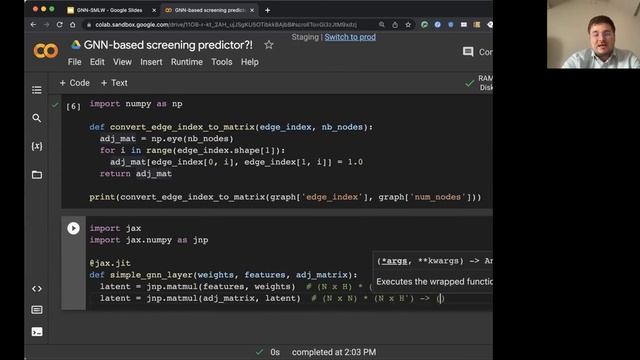Viewport: 640px width, 360px height.
Task: Click the green browser extension icon
Action: (x=424, y=24)
